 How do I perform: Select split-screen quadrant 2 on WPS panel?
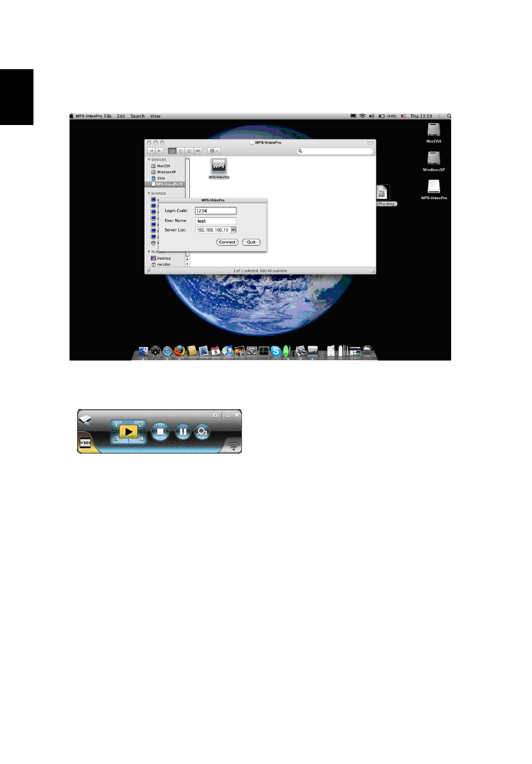[141, 425]
